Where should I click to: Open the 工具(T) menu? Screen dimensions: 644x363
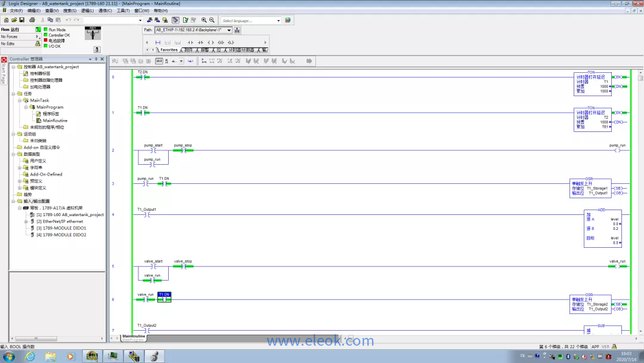[123, 11]
